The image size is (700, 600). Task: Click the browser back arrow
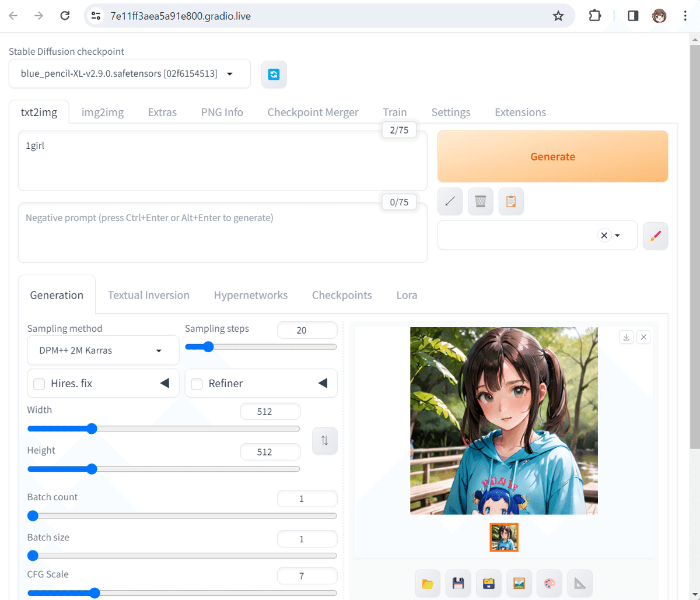pyautogui.click(x=13, y=16)
